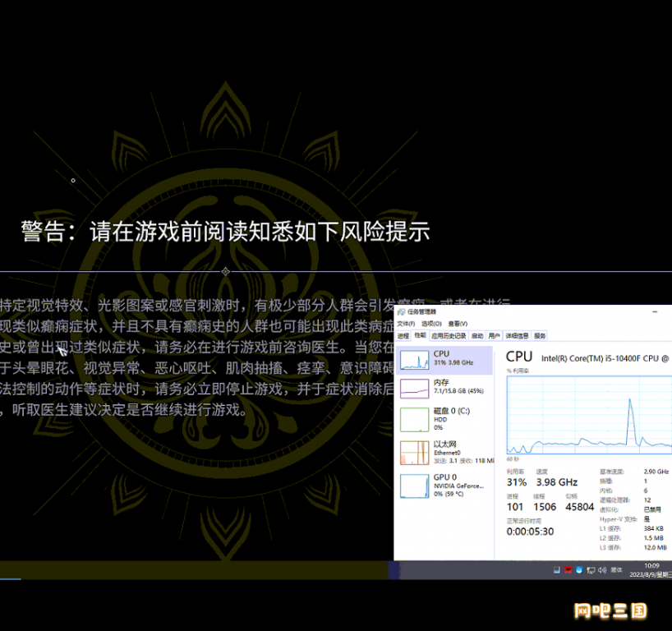Screen dimensions: 672x631
Task: Click the '12.0 MB' L3 cache value
Action: coord(656,547)
